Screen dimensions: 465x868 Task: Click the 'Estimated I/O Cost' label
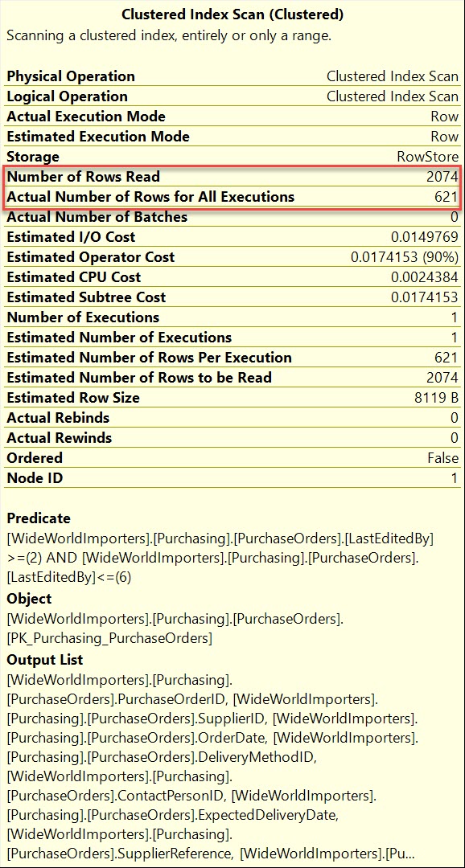click(71, 237)
